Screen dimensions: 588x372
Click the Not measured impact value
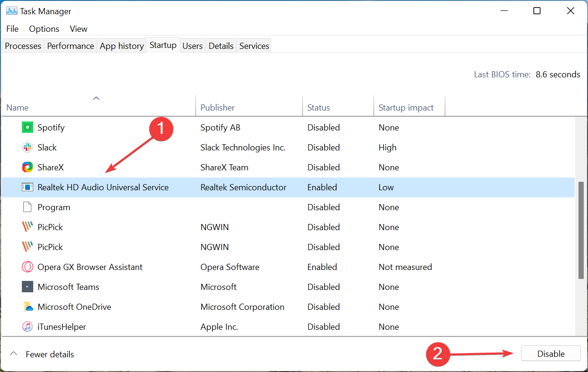(x=405, y=267)
